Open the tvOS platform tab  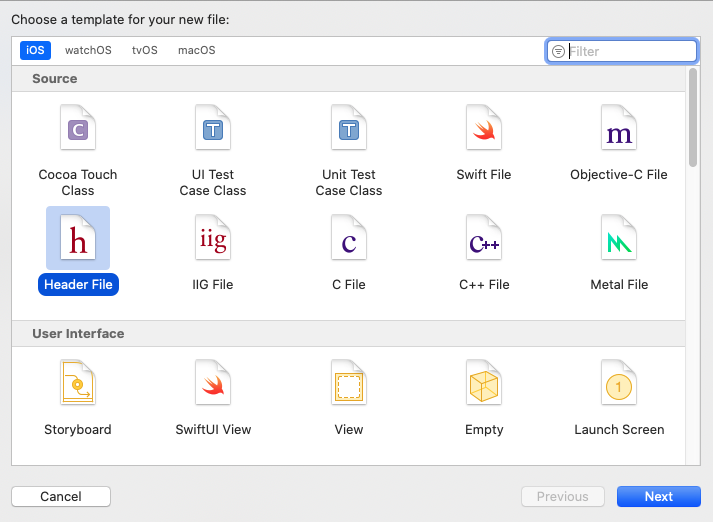tap(145, 50)
